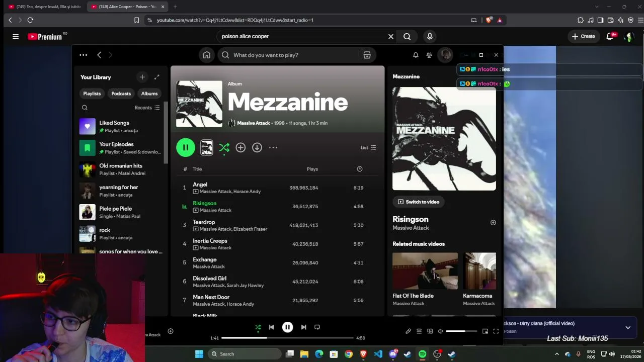644x362 pixels.
Task: Select the track Inertia Creeps
Action: (278, 244)
